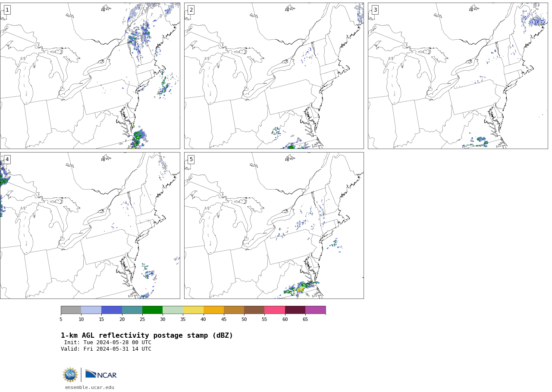The width and height of the screenshot is (552, 392).
Task: Click the pink 55-60 dBZ swatch
Action: (x=275, y=310)
